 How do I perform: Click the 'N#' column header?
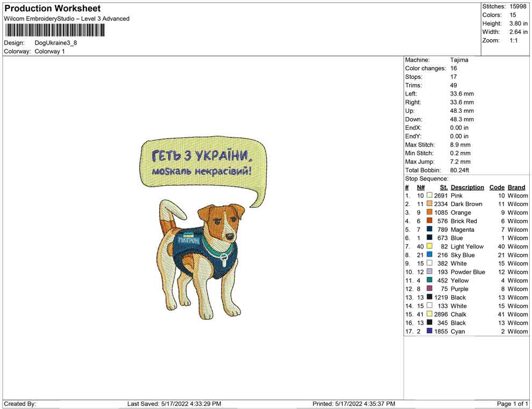(x=421, y=187)
